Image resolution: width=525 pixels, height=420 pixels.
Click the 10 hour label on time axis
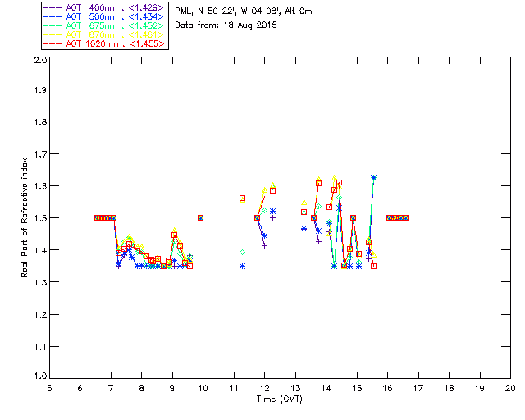click(203, 388)
